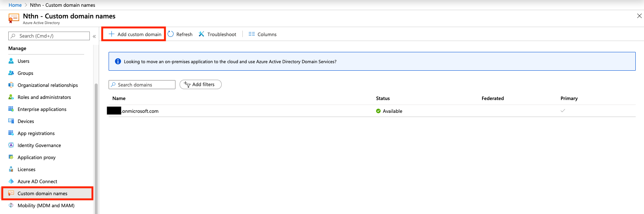Click the Users icon in sidebar

point(11,61)
